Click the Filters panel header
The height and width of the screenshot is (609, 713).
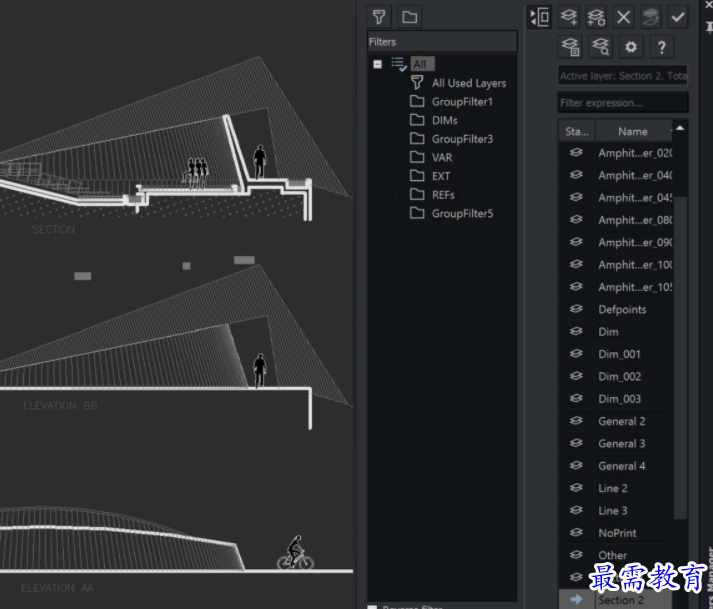point(442,42)
